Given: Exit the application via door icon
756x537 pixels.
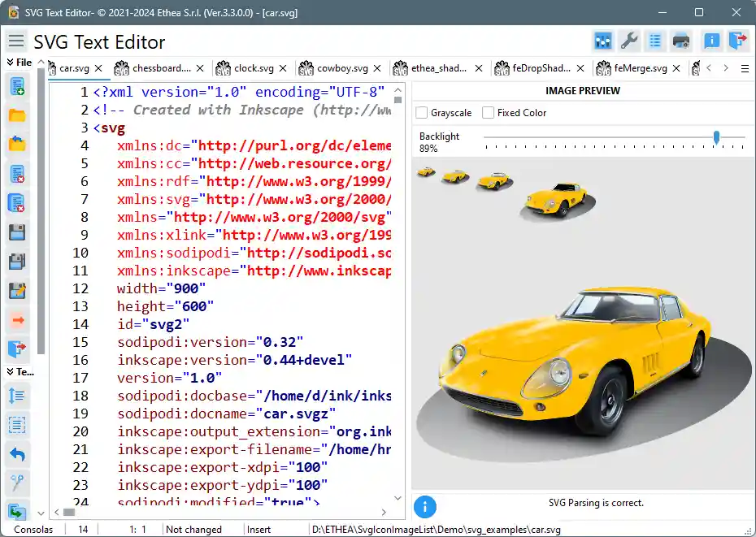Looking at the screenshot, I should click(736, 40).
